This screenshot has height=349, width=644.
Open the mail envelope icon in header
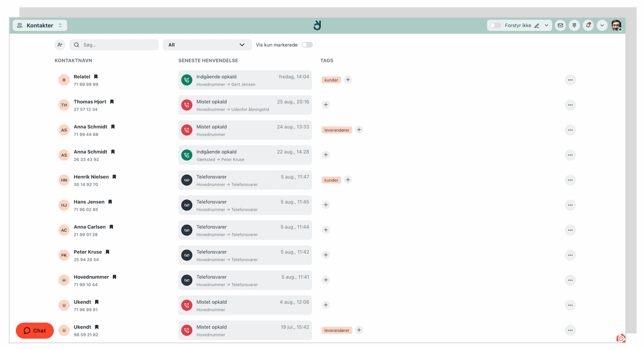click(560, 25)
